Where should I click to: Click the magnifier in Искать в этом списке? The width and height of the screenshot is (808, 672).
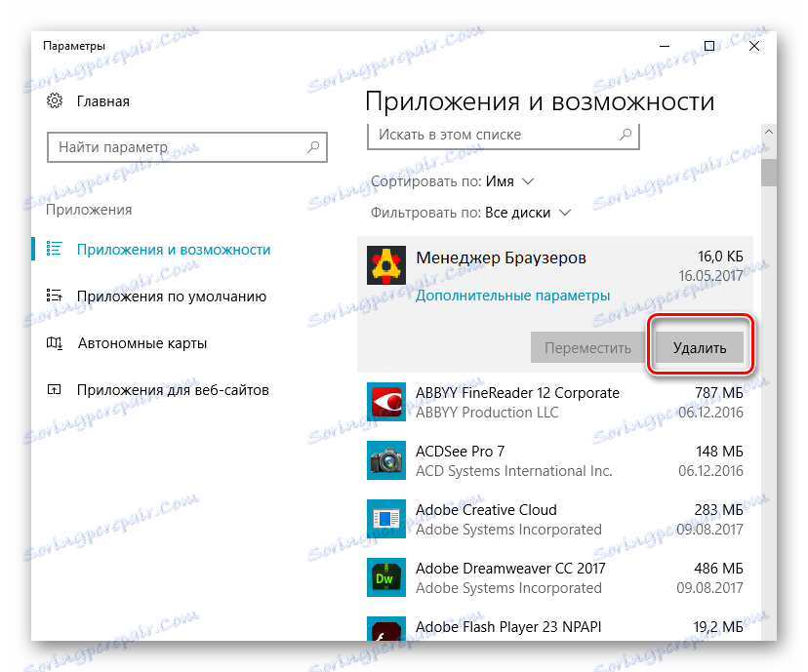click(x=626, y=135)
